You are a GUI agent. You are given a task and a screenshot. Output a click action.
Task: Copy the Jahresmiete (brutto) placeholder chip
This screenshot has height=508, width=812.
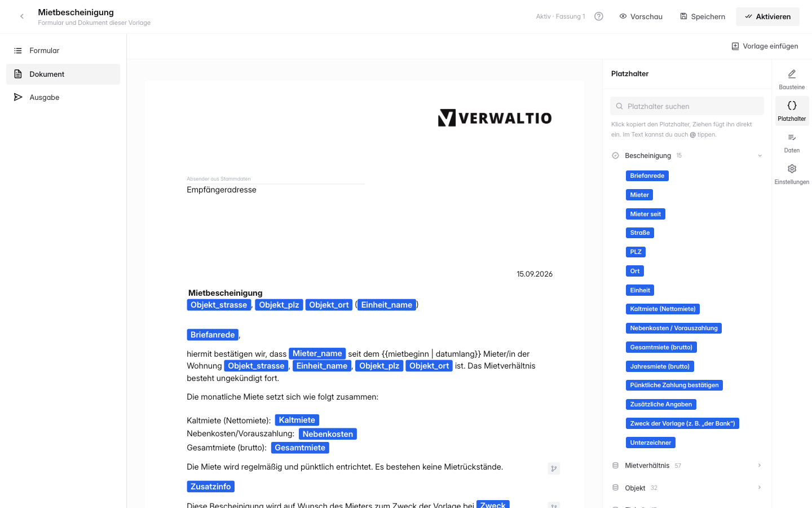660,366
